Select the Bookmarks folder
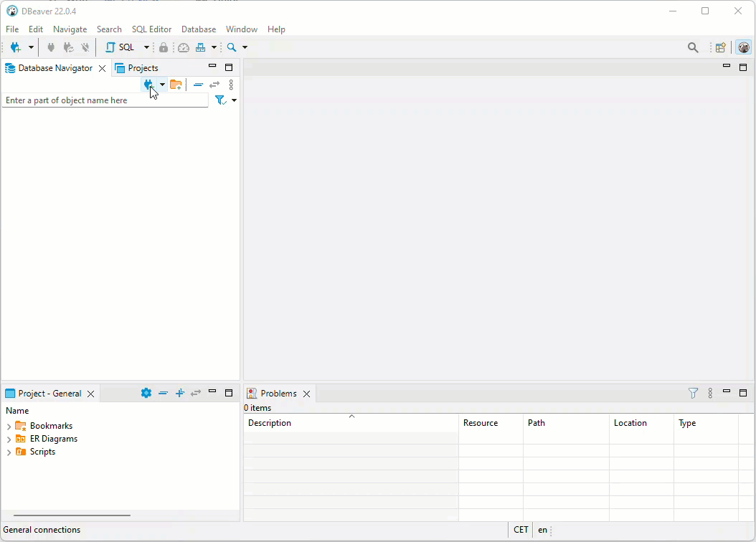The height and width of the screenshot is (542, 756). click(44, 426)
